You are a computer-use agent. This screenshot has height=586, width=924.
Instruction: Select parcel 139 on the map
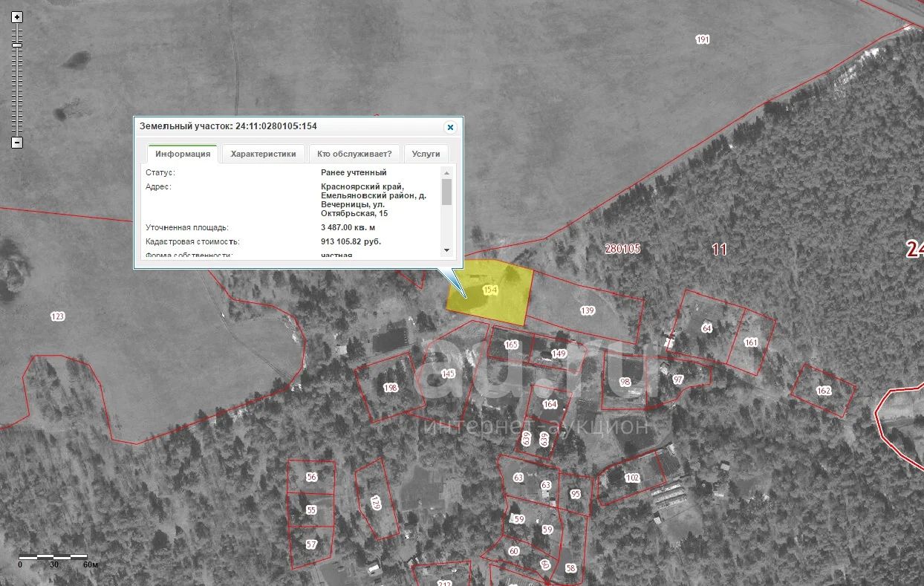(x=588, y=311)
